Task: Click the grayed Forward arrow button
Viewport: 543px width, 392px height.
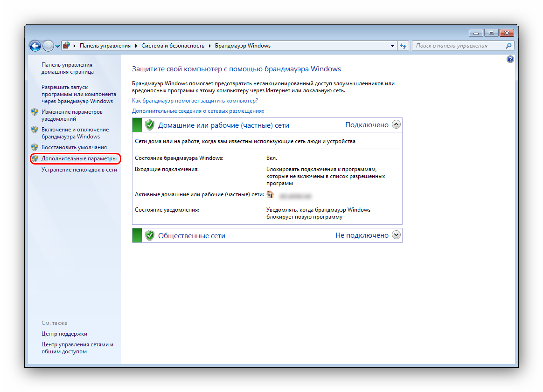Action: pos(48,46)
